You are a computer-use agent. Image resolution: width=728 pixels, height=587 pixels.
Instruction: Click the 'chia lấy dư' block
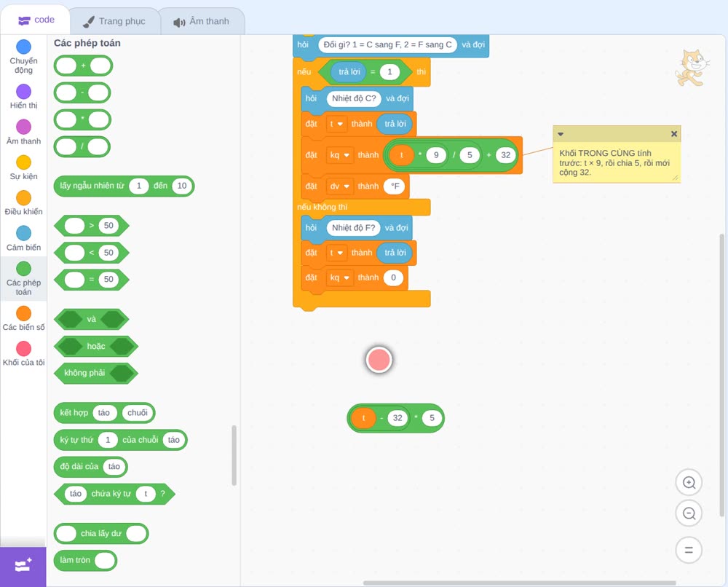[101, 533]
